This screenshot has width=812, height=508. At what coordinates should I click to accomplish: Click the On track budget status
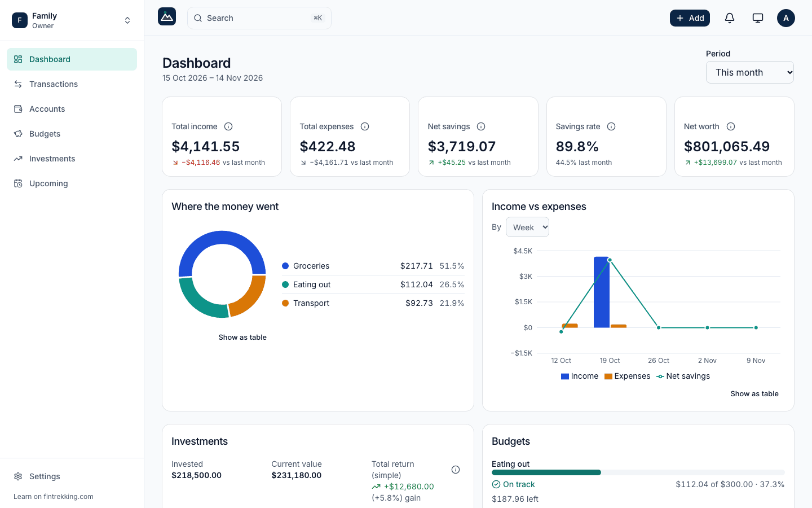coord(514,484)
